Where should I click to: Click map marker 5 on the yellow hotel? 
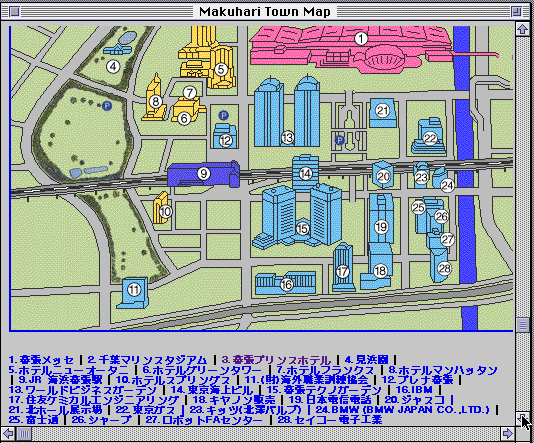coord(221,69)
